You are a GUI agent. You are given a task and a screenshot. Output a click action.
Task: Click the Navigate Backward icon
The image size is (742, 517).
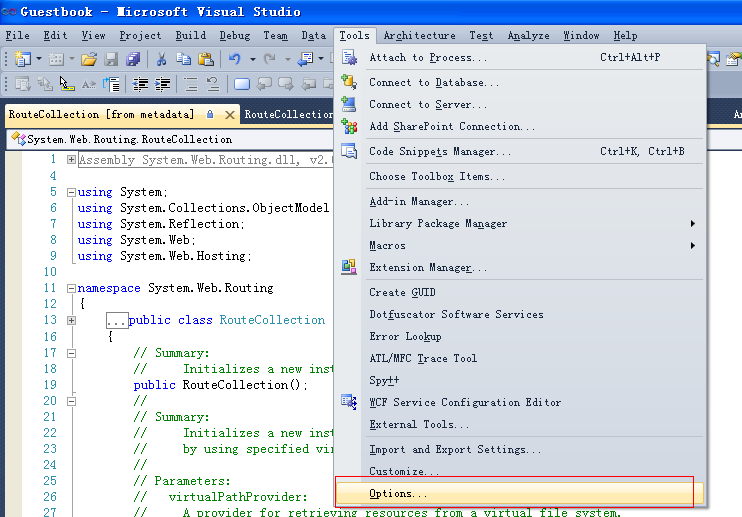pos(305,59)
